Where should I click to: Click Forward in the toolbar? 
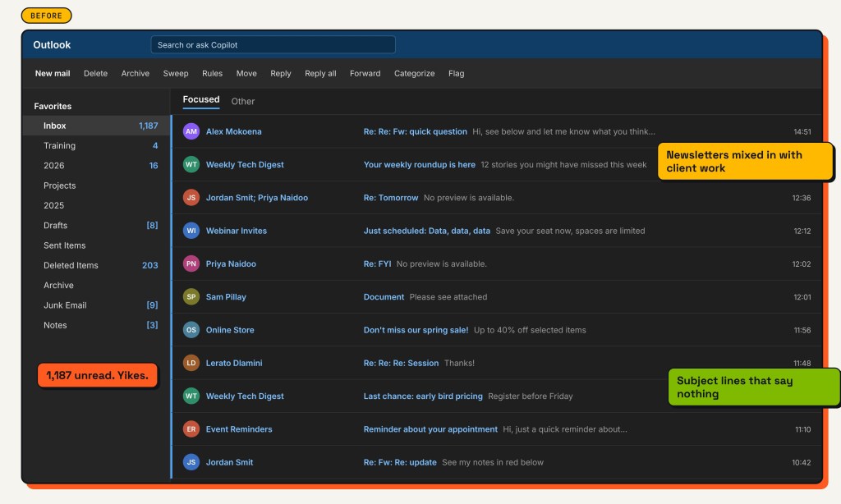click(x=365, y=73)
